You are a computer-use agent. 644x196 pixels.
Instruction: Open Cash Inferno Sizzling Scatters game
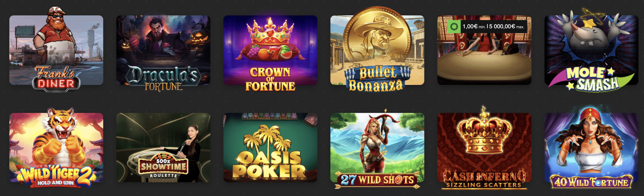click(x=484, y=148)
